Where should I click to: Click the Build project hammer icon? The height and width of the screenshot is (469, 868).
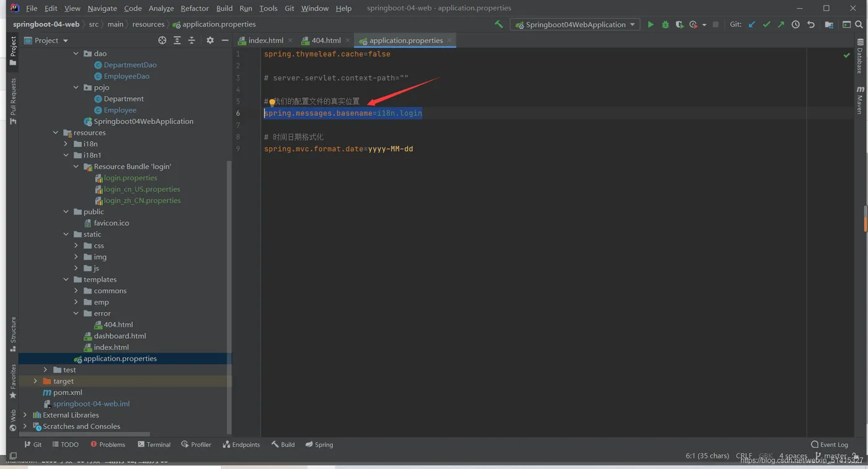coord(498,24)
